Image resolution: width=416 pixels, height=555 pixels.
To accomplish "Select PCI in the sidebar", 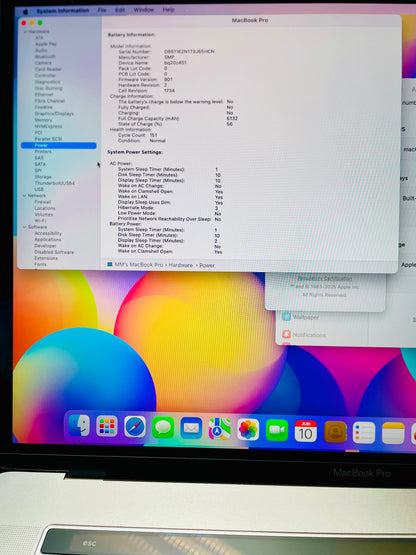I will coord(38,132).
